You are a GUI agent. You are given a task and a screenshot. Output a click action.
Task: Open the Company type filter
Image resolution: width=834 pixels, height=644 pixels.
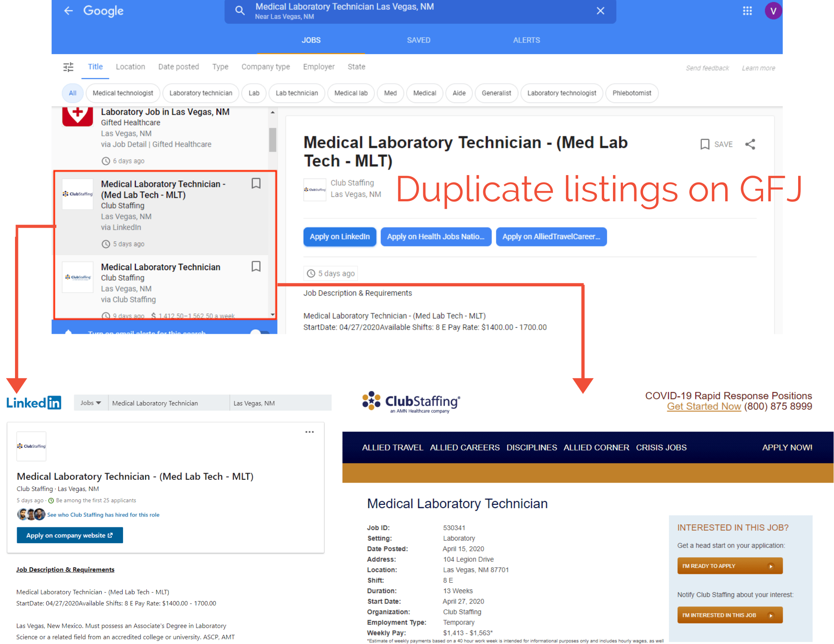[265, 67]
